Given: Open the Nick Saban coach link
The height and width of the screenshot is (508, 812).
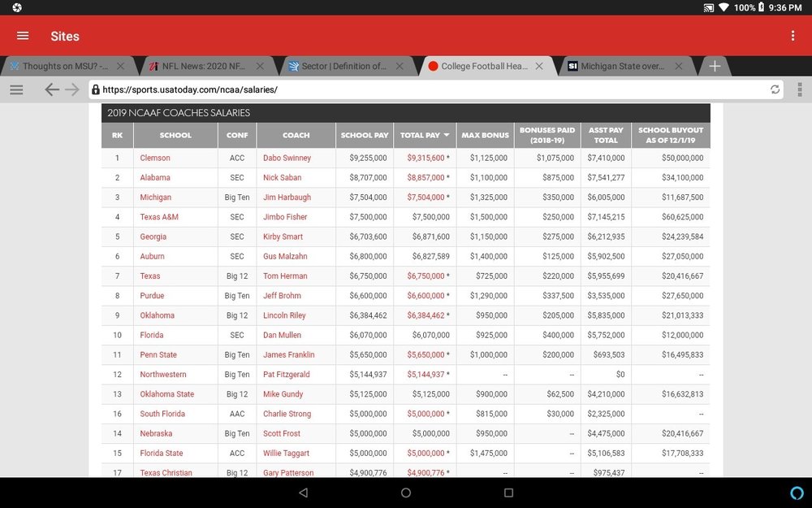Looking at the screenshot, I should click(x=283, y=177).
